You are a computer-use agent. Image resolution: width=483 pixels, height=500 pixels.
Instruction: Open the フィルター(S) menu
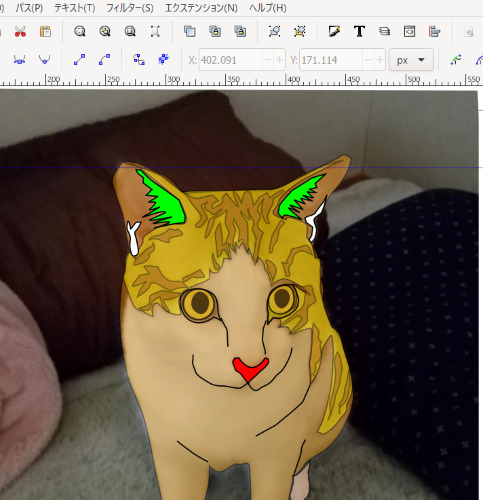130,8
